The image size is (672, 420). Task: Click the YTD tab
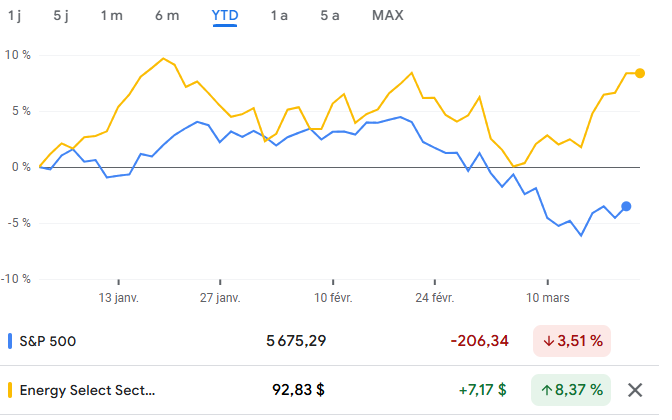point(225,16)
